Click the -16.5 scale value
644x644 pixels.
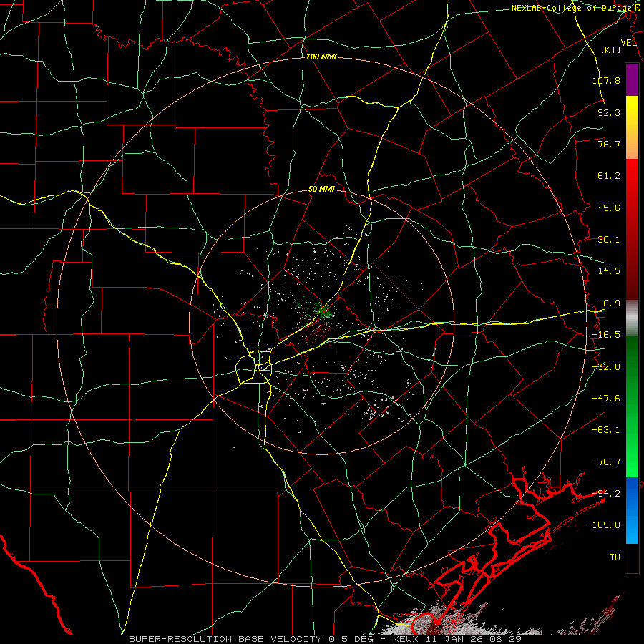[606, 335]
